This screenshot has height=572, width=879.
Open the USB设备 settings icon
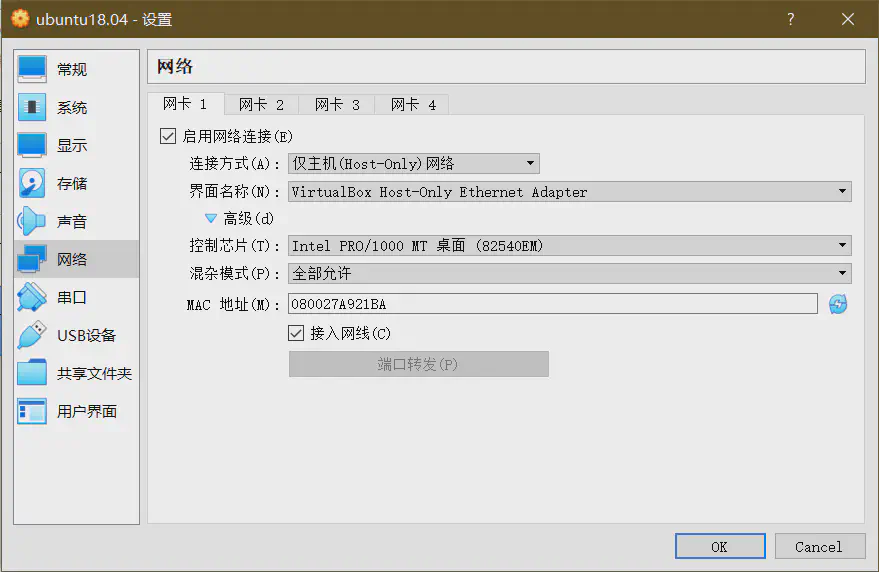tap(32, 335)
